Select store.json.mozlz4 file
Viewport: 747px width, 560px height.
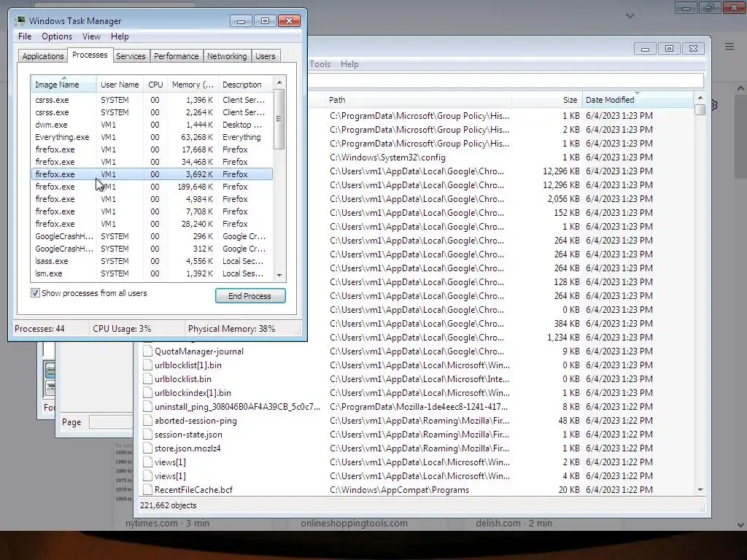(187, 448)
